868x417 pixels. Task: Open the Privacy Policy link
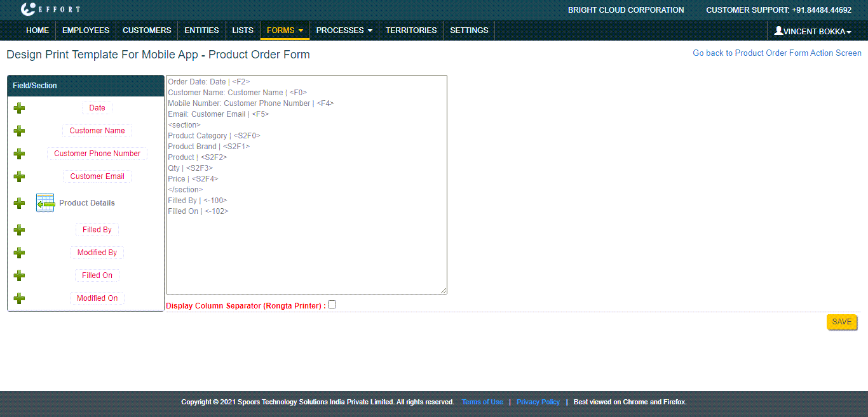[538, 402]
